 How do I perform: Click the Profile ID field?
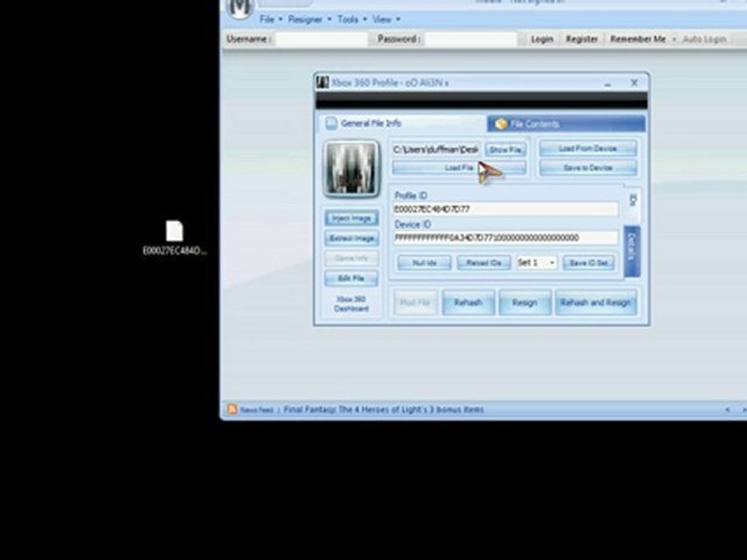pyautogui.click(x=506, y=209)
